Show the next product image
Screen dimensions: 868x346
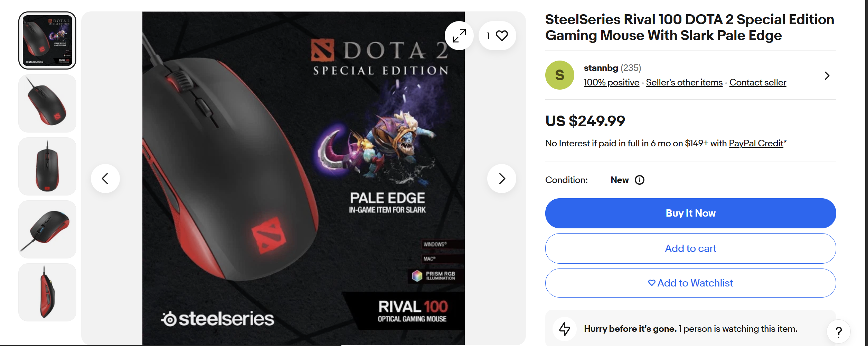(502, 179)
